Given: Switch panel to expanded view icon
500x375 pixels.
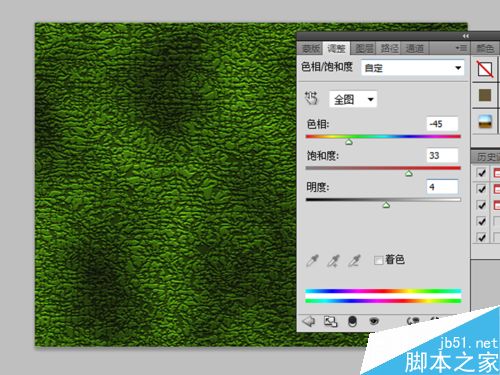Looking at the screenshot, I should click(x=330, y=321).
